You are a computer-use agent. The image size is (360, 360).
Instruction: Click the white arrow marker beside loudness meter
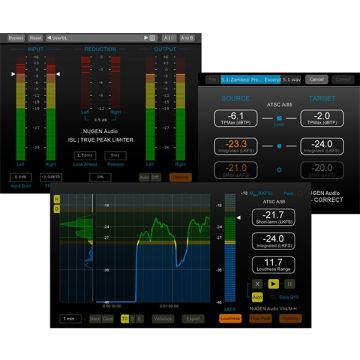click(238, 218)
